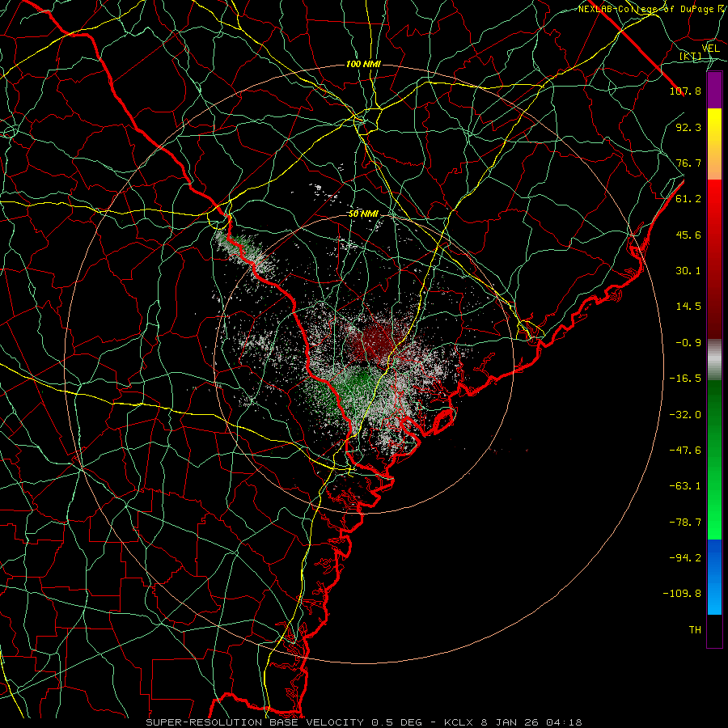Click the [KT] units label

pos(690,56)
